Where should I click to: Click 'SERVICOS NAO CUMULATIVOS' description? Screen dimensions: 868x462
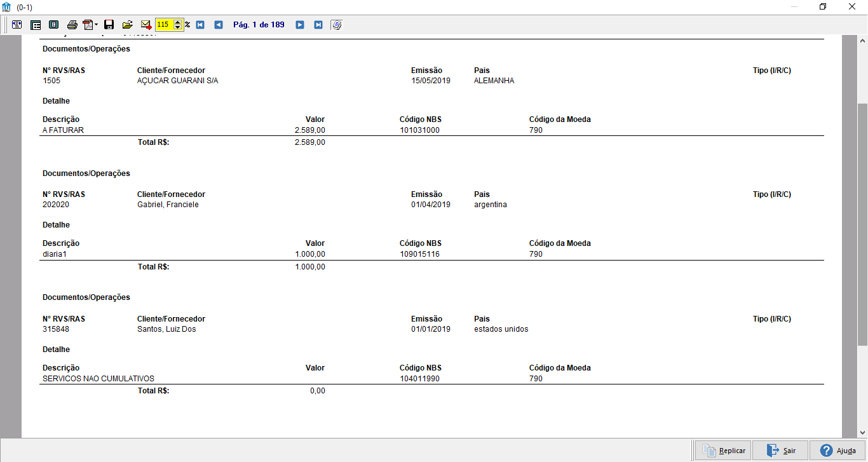98,379
